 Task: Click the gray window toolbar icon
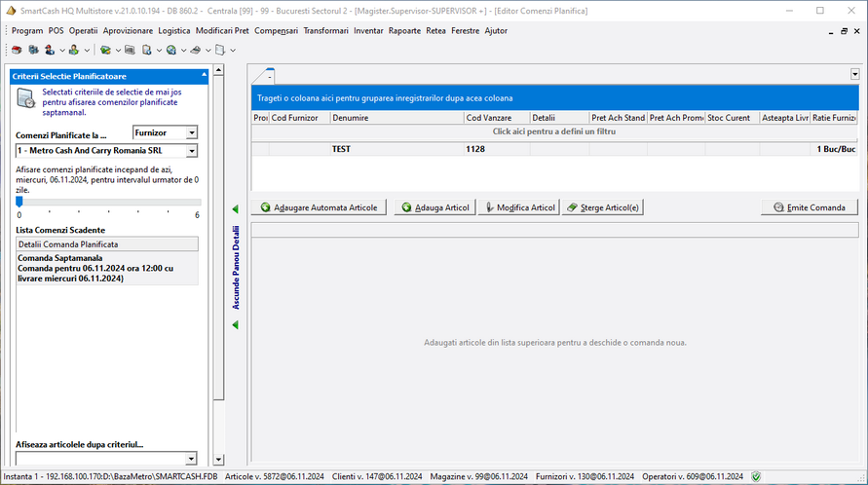[x=131, y=50]
